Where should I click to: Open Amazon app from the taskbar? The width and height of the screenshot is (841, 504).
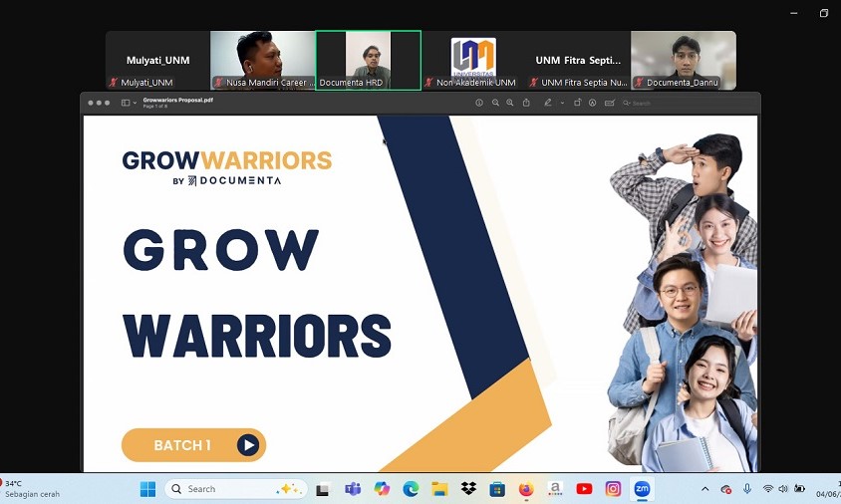click(555, 489)
